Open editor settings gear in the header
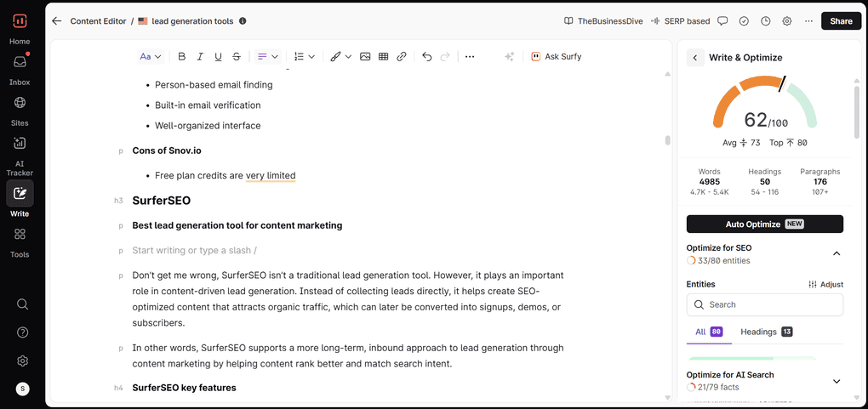Image resolution: width=868 pixels, height=409 pixels. coord(786,21)
